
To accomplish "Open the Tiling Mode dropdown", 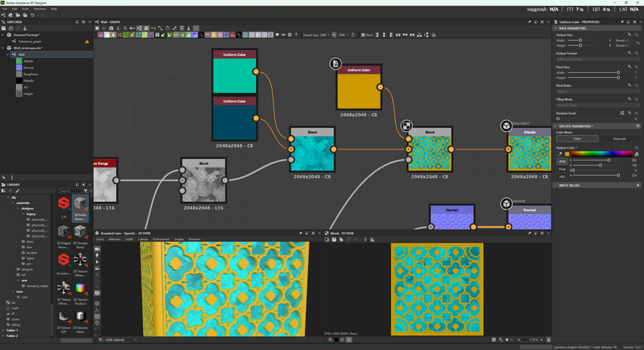I will [x=597, y=105].
